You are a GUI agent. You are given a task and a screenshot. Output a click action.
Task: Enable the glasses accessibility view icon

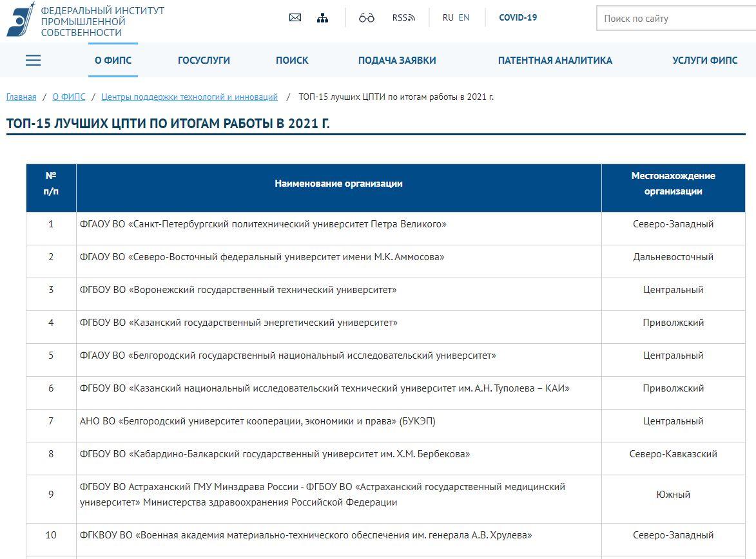[367, 18]
